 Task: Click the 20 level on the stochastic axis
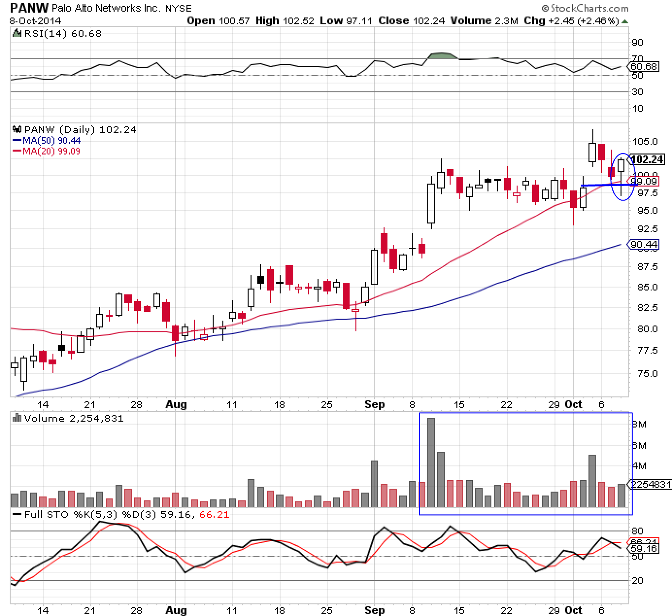[637, 581]
